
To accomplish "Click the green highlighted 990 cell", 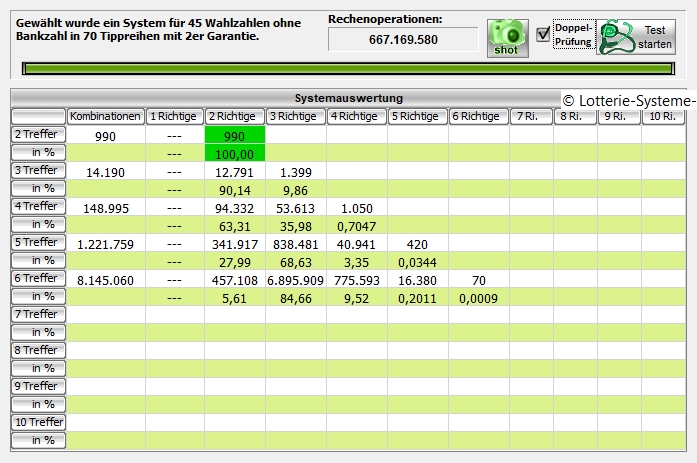I will click(235, 135).
